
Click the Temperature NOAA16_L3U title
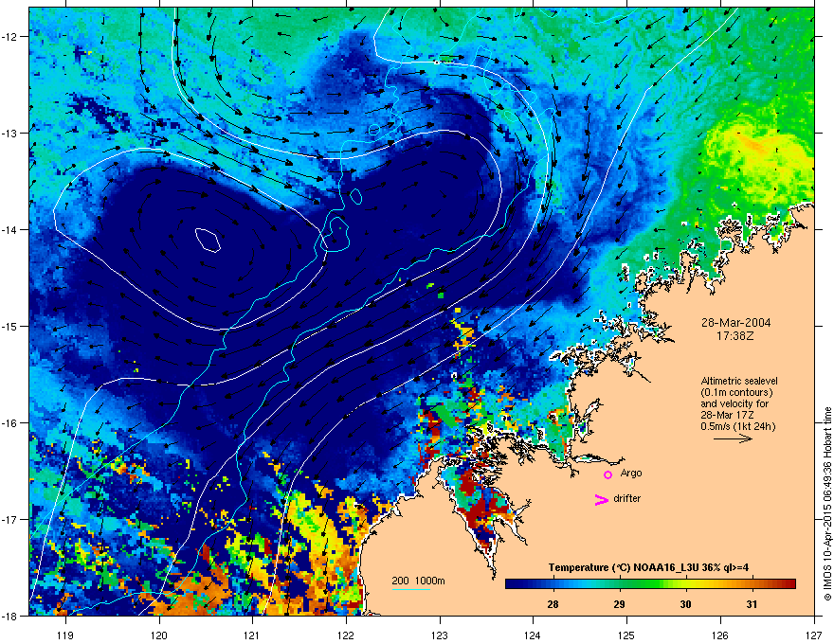(648, 567)
